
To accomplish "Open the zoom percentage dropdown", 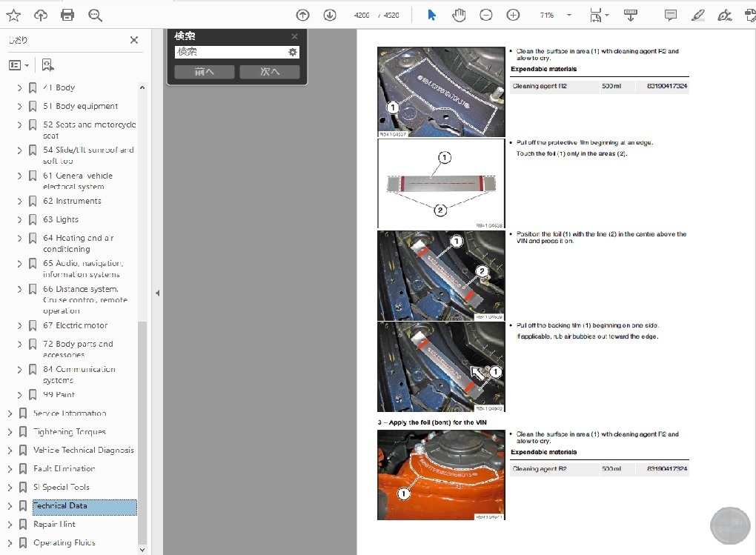I will point(569,16).
